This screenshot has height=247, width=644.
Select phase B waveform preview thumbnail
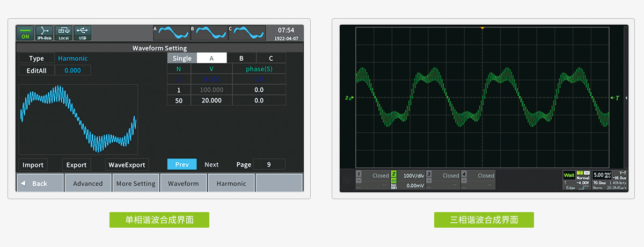209,33
